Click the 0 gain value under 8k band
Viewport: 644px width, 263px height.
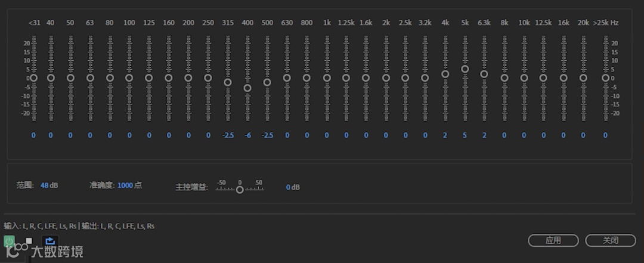[x=504, y=135]
